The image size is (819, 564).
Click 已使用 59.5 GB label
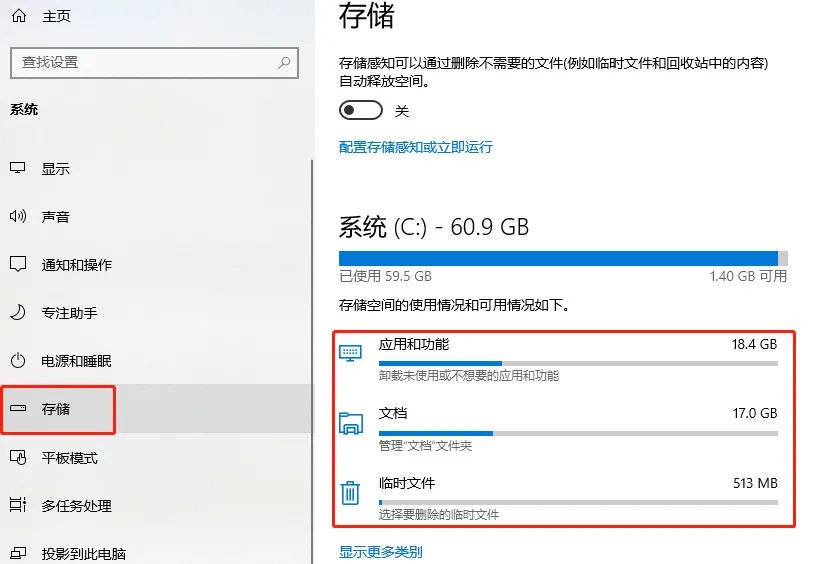coord(385,276)
